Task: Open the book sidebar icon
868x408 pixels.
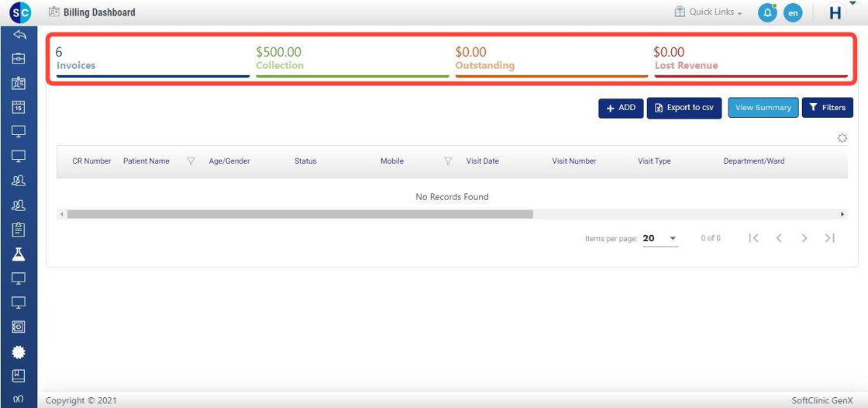Action: tap(19, 376)
